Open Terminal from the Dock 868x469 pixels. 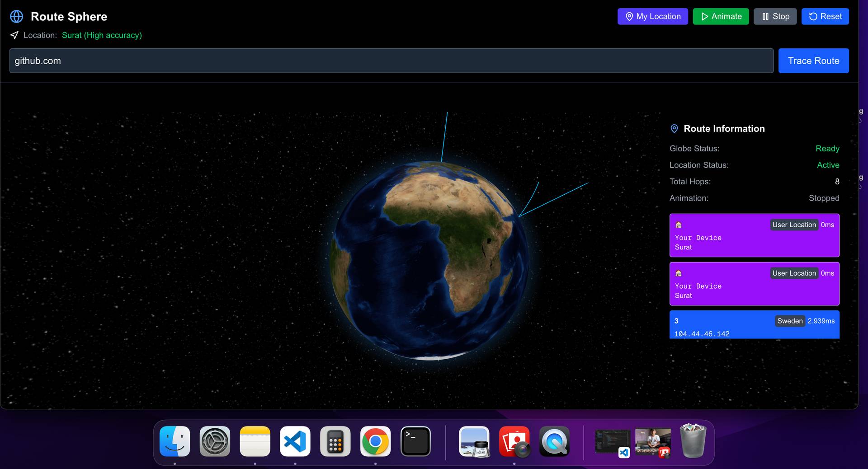pos(415,442)
